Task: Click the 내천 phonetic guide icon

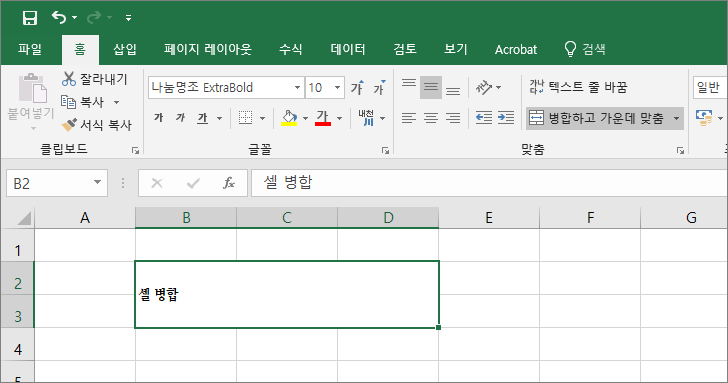Action: click(x=366, y=118)
